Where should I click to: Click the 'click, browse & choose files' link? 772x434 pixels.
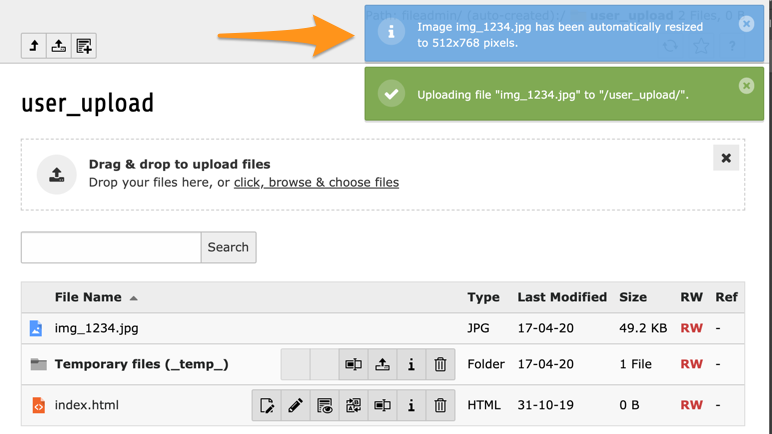tap(316, 183)
